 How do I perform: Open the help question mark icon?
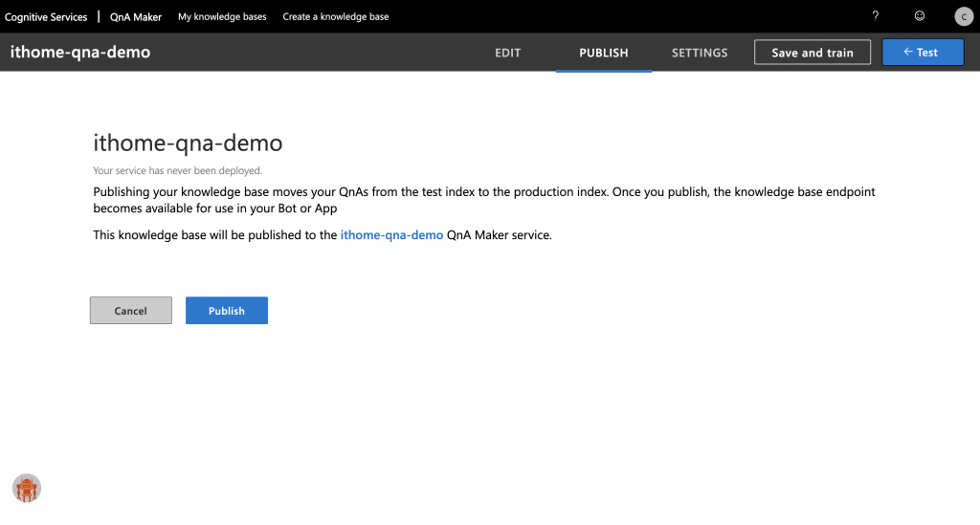tap(875, 16)
